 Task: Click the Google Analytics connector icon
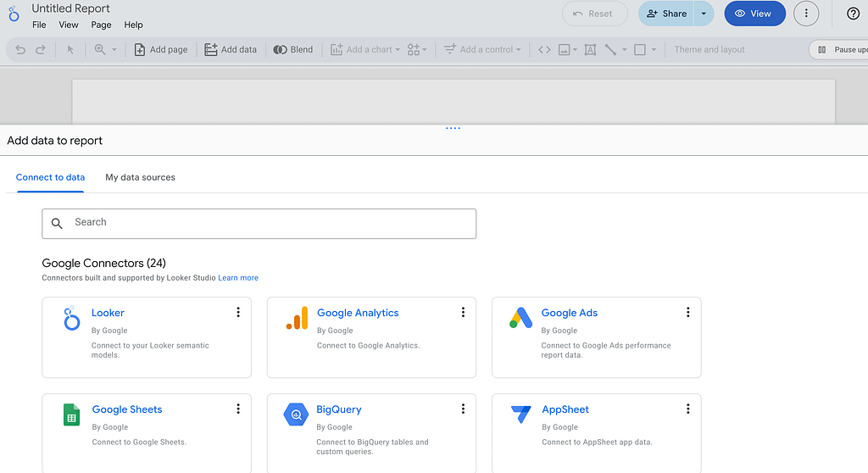[297, 318]
